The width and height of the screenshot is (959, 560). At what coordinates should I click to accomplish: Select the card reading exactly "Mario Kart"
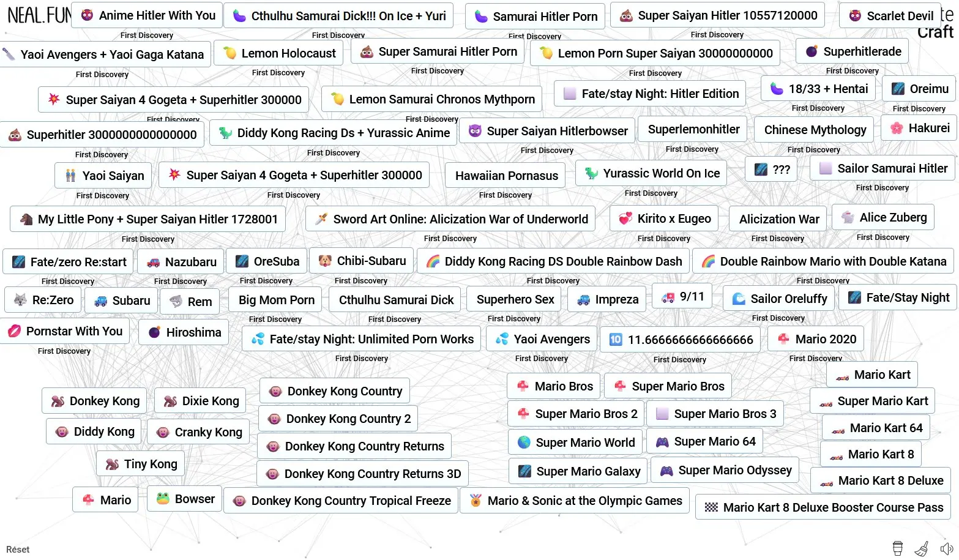(x=872, y=375)
